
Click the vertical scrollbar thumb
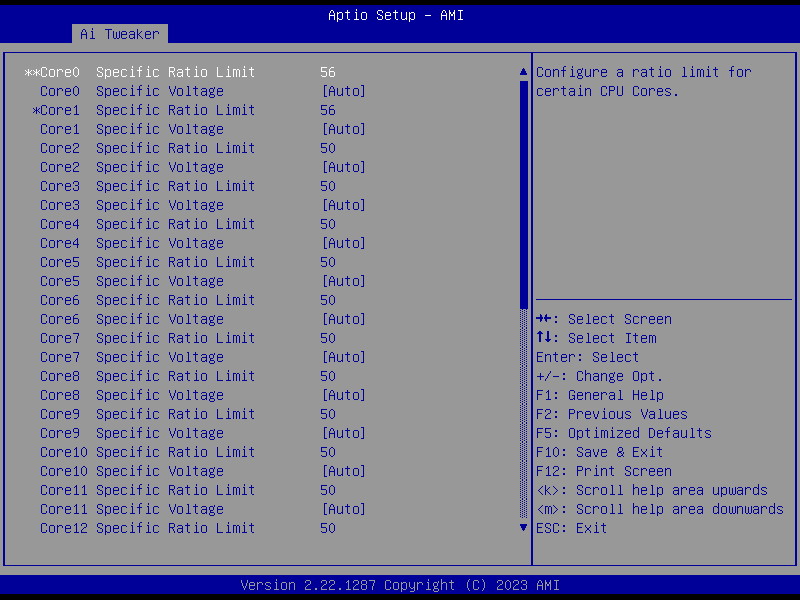click(x=523, y=194)
